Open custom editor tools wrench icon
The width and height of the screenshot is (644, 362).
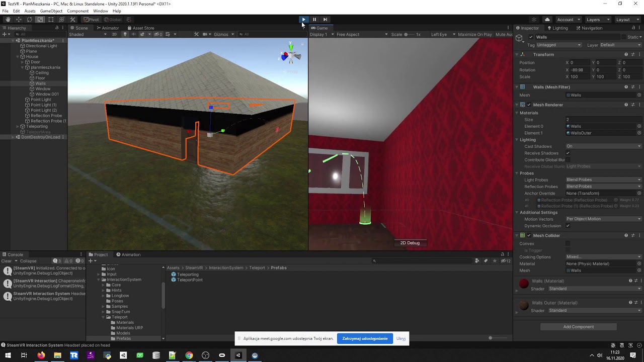72,20
